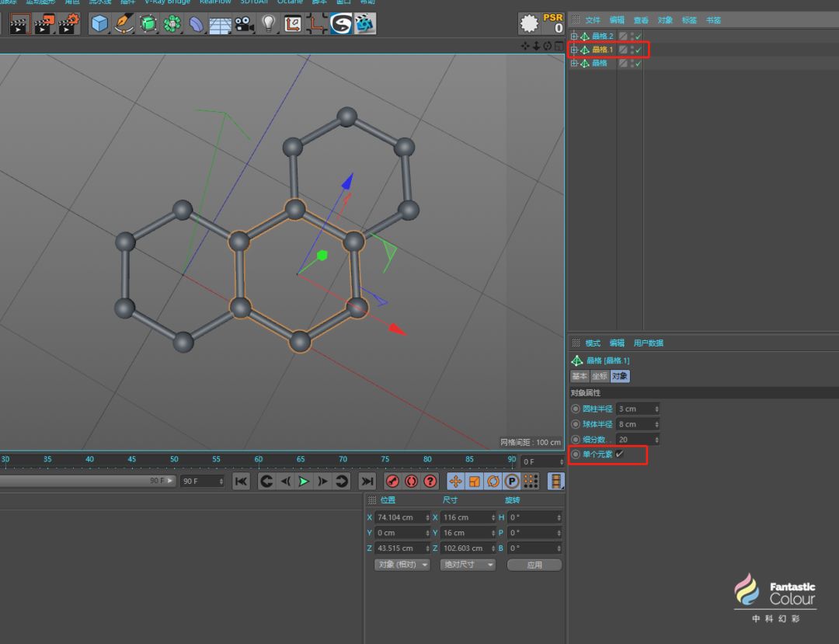Click the Floor/Environment grid icon
839x644 pixels.
coord(220,24)
